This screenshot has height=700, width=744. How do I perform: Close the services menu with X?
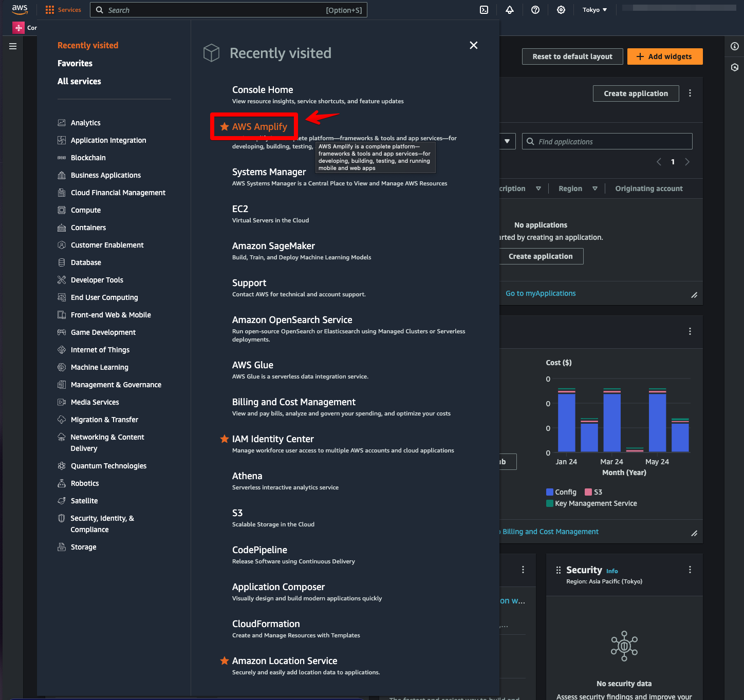[x=473, y=45]
